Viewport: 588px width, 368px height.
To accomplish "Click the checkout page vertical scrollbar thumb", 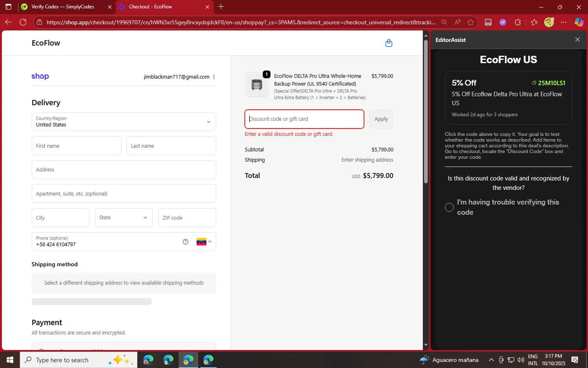I will click(x=426, y=111).
